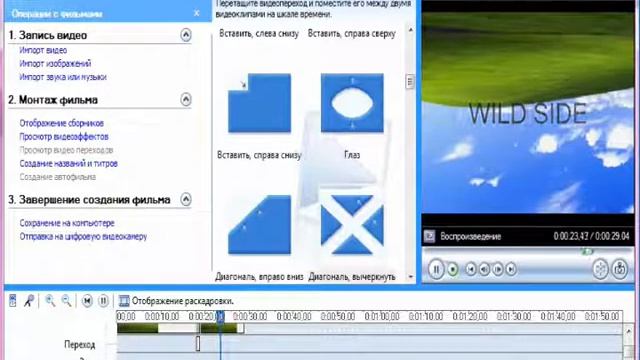Zoom in the timeline
The image size is (640, 360).
coord(50,301)
